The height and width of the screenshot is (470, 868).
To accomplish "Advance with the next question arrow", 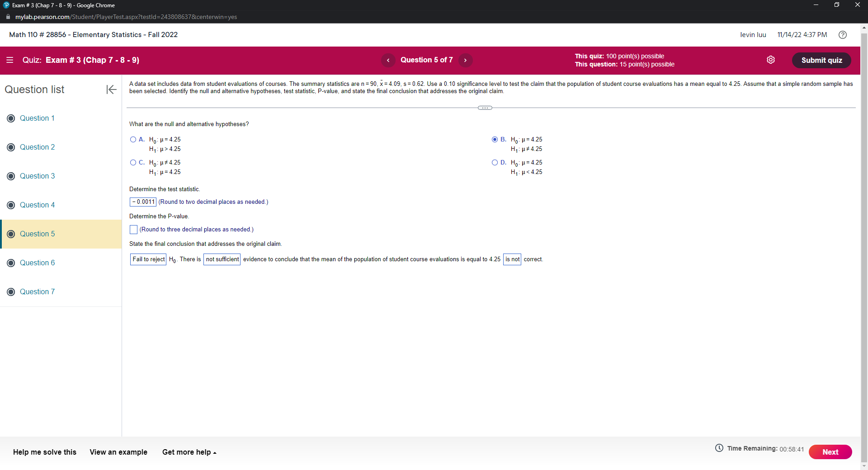I will coord(466,60).
